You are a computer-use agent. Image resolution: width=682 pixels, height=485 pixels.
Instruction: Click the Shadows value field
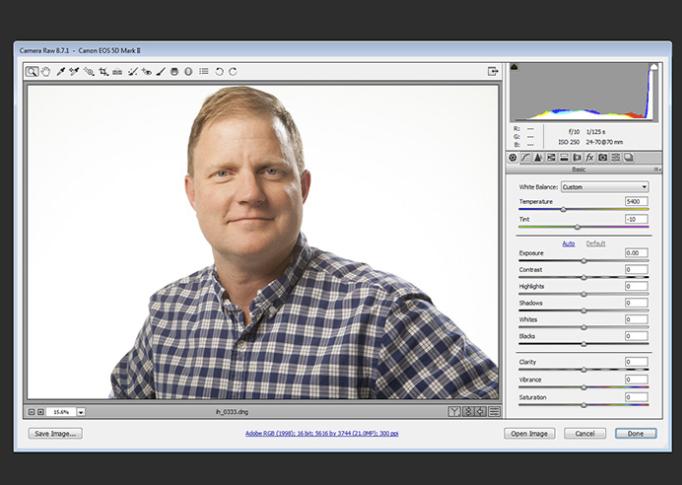pyautogui.click(x=636, y=303)
